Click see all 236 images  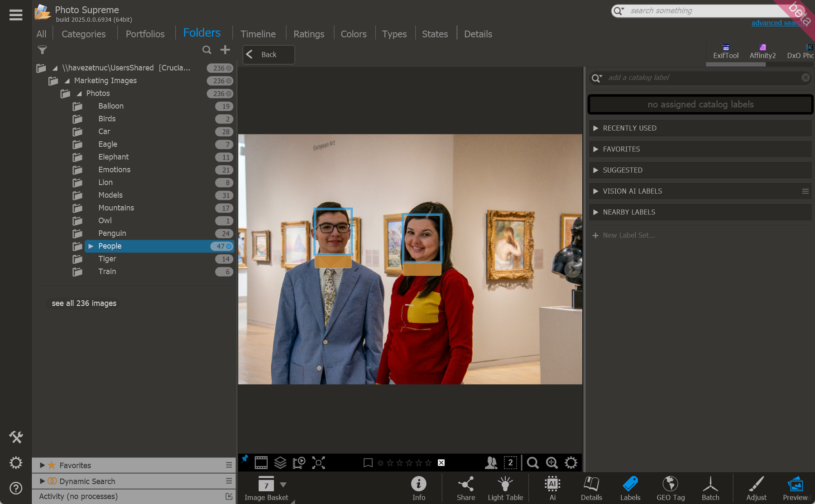[x=84, y=303]
